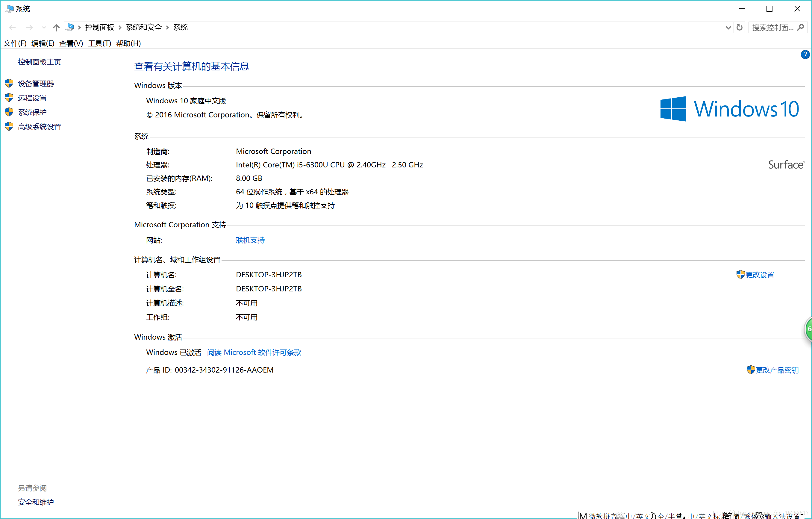Screen dimensions: 812x519
Task: Select 系统和安全 breadcrumb segment
Action: coord(144,27)
